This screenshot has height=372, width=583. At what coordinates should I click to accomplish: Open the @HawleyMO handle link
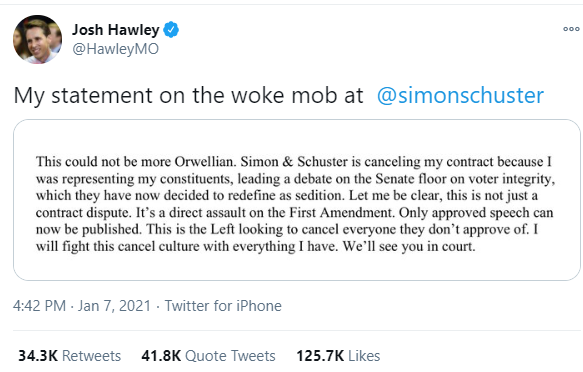[116, 49]
